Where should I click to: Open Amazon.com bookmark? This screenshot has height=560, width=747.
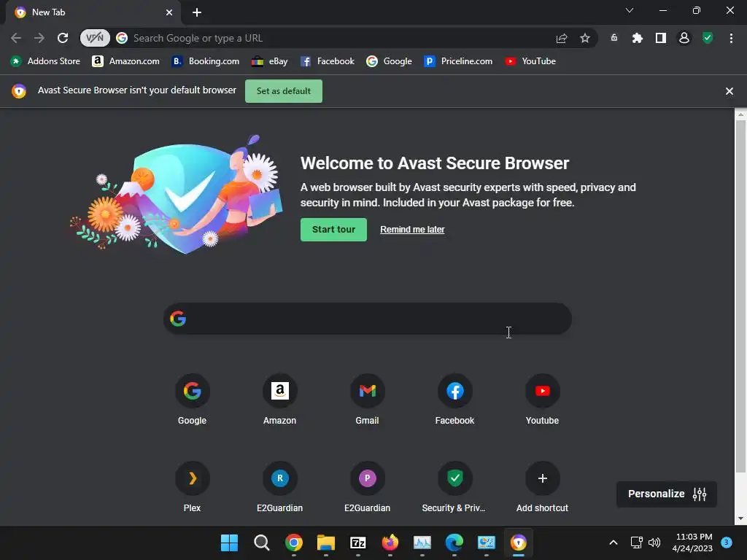[125, 61]
